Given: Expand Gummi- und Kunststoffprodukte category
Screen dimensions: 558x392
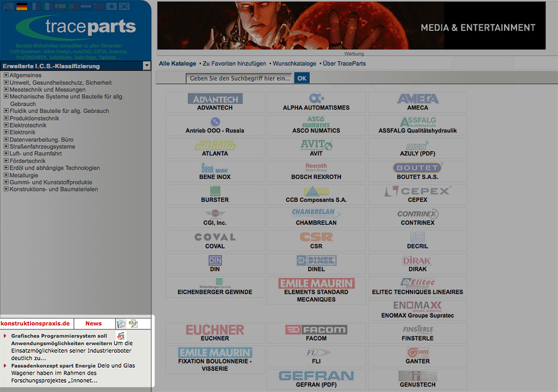Looking at the screenshot, I should click(6, 182).
